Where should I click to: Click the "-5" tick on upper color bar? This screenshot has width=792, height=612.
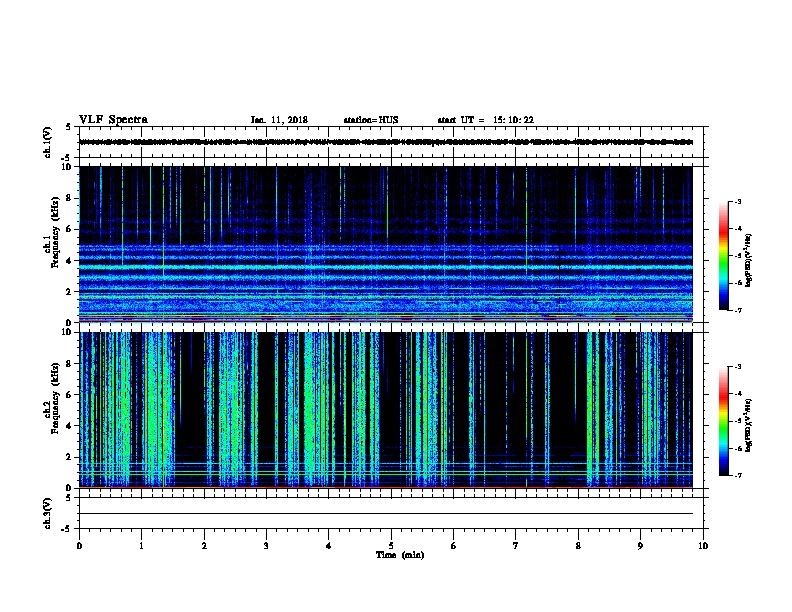pyautogui.click(x=738, y=256)
